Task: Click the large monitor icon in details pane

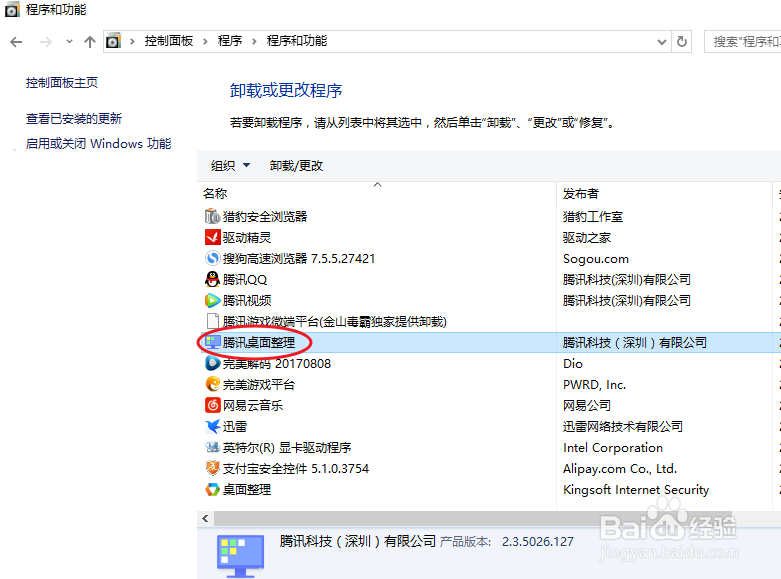Action: pos(241,556)
